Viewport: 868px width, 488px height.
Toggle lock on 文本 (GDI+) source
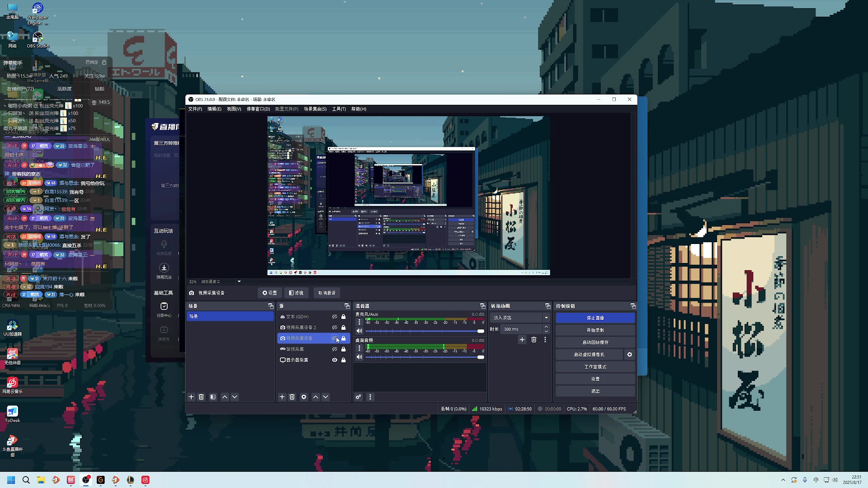click(344, 317)
